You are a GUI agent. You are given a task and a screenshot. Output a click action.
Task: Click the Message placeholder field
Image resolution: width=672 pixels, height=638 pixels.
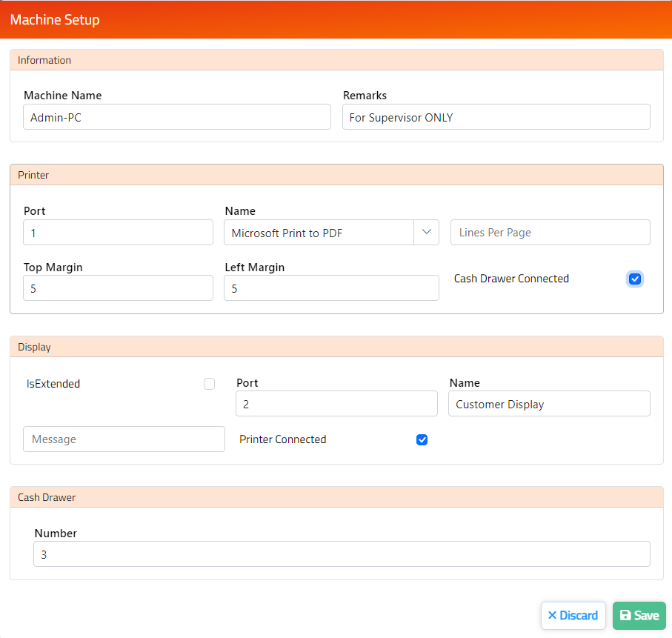(124, 439)
